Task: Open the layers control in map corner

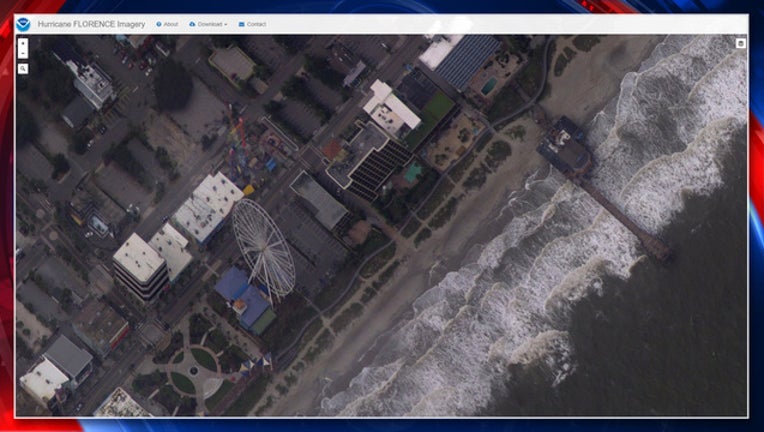Action: tap(740, 43)
